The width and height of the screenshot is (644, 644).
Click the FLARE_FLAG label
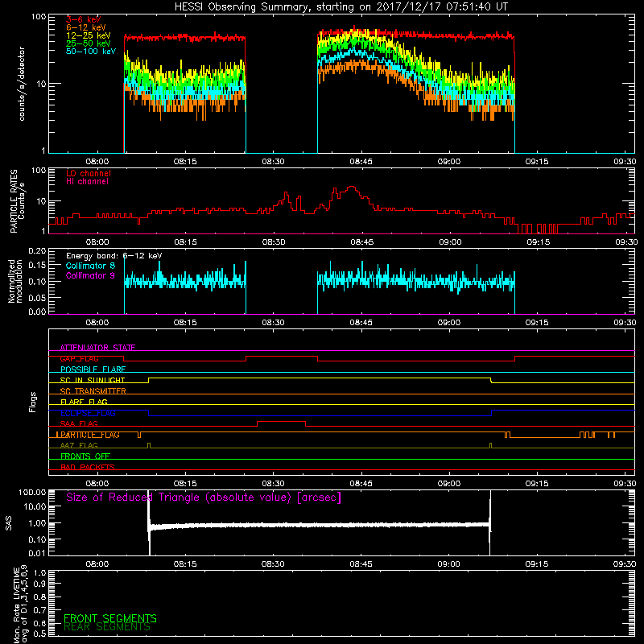pos(84,402)
